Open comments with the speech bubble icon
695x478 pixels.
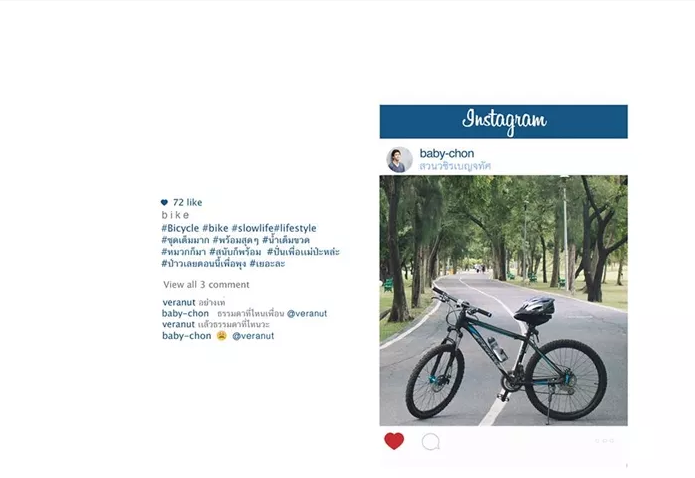click(x=431, y=442)
